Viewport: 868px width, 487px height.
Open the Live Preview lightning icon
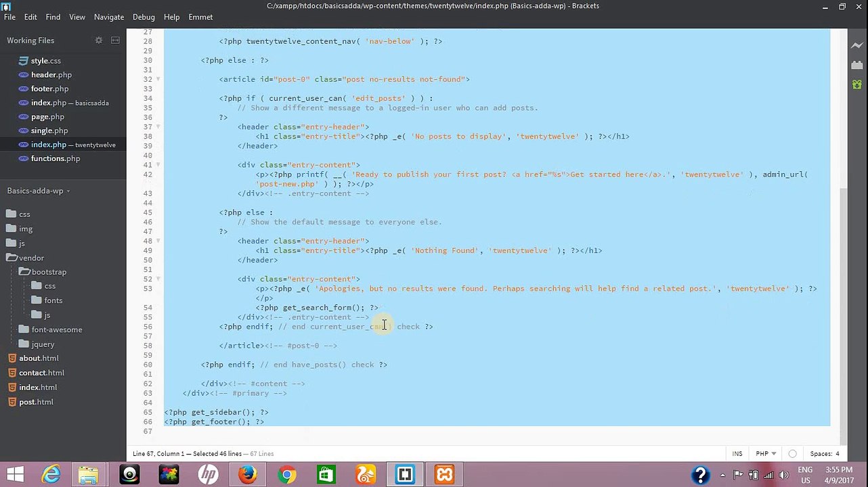pos(857,45)
